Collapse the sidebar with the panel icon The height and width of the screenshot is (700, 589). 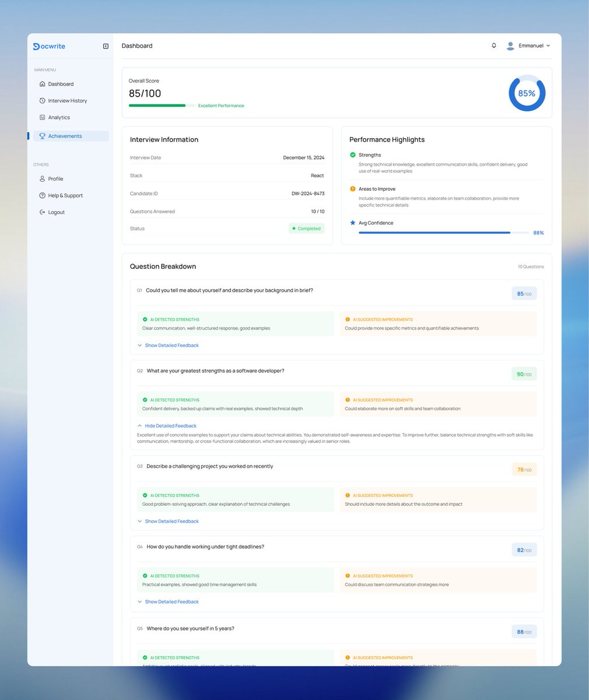pos(106,46)
